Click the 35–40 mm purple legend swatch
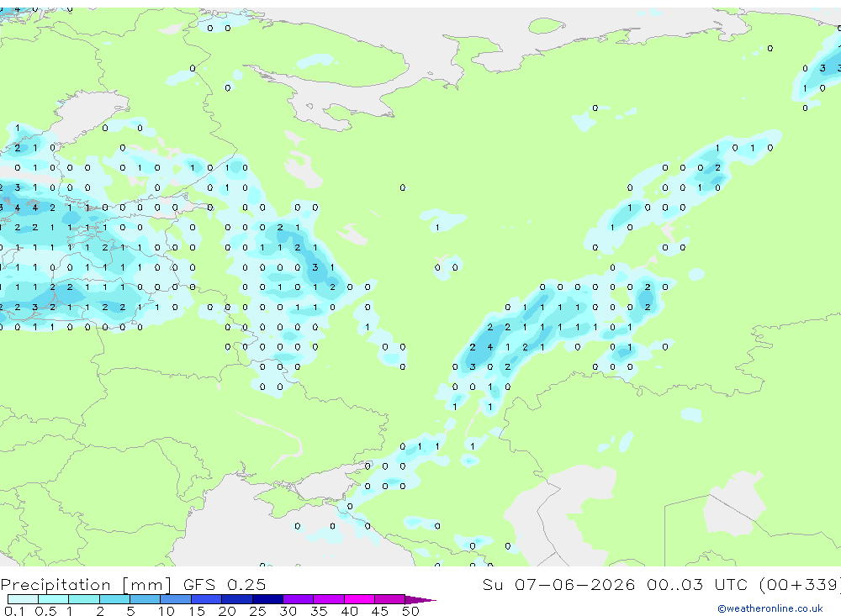 329,599
